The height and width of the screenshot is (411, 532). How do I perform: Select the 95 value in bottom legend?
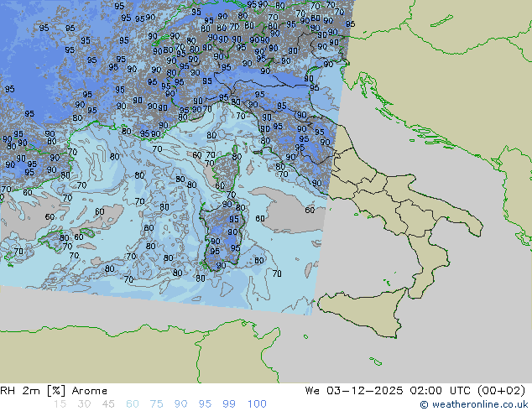click(x=205, y=404)
